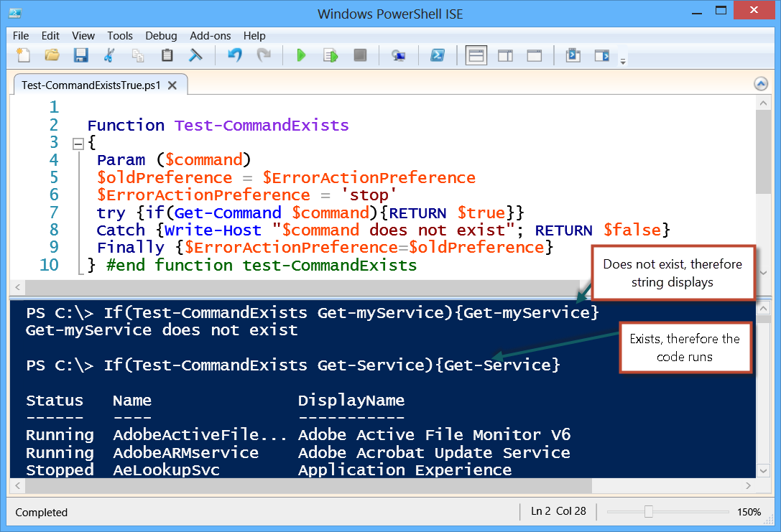This screenshot has height=532, width=781.
Task: Click the New script toolbar icon
Action: [23, 55]
